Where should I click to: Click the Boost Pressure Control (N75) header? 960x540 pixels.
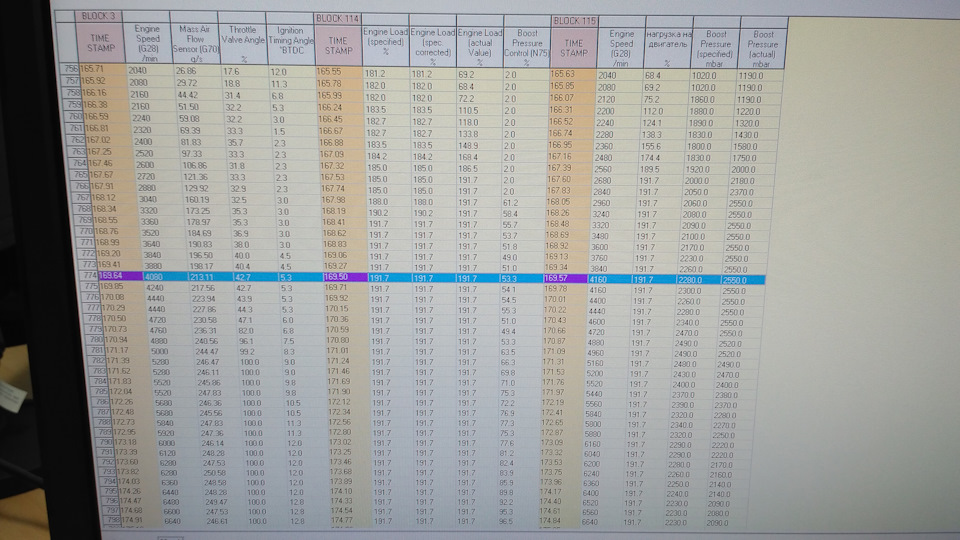click(527, 47)
